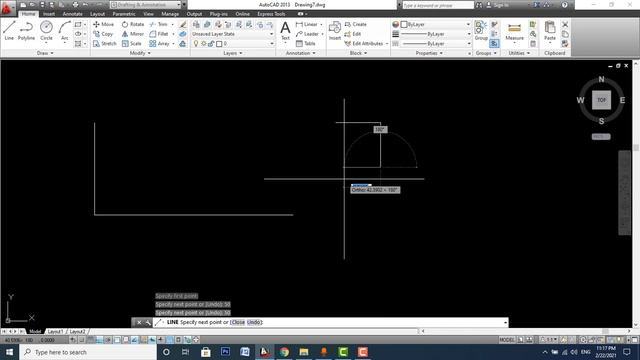The width and height of the screenshot is (640, 360).
Task: Click the Stretch tool
Action: pyautogui.click(x=105, y=43)
